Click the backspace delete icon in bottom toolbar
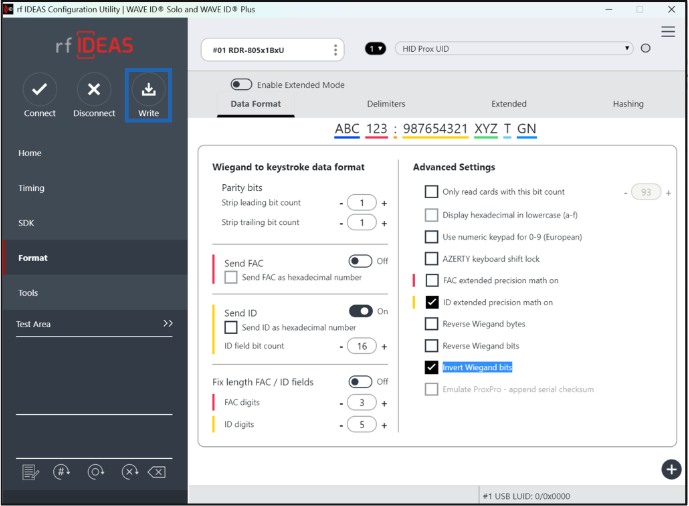Screen dimensions: 689x506 (157, 473)
